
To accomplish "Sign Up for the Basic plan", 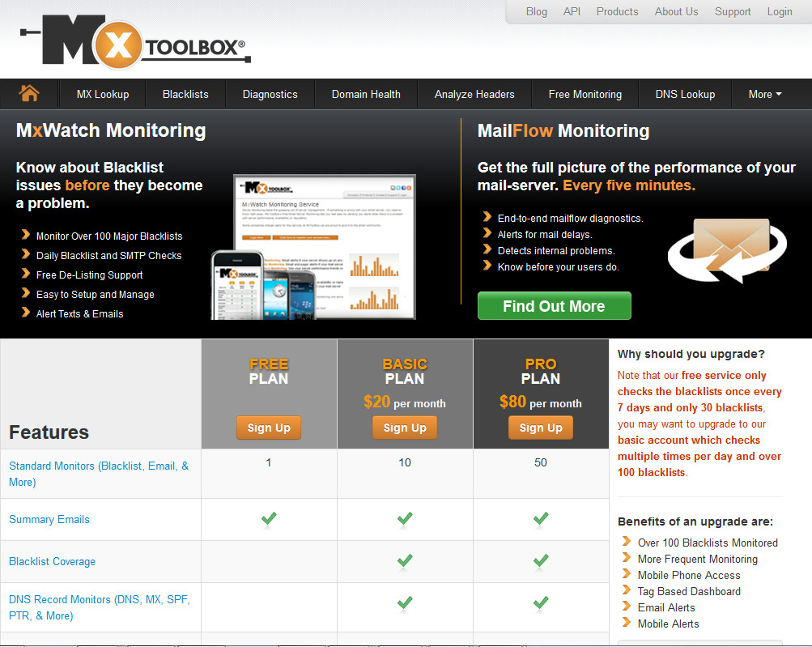I will [404, 427].
